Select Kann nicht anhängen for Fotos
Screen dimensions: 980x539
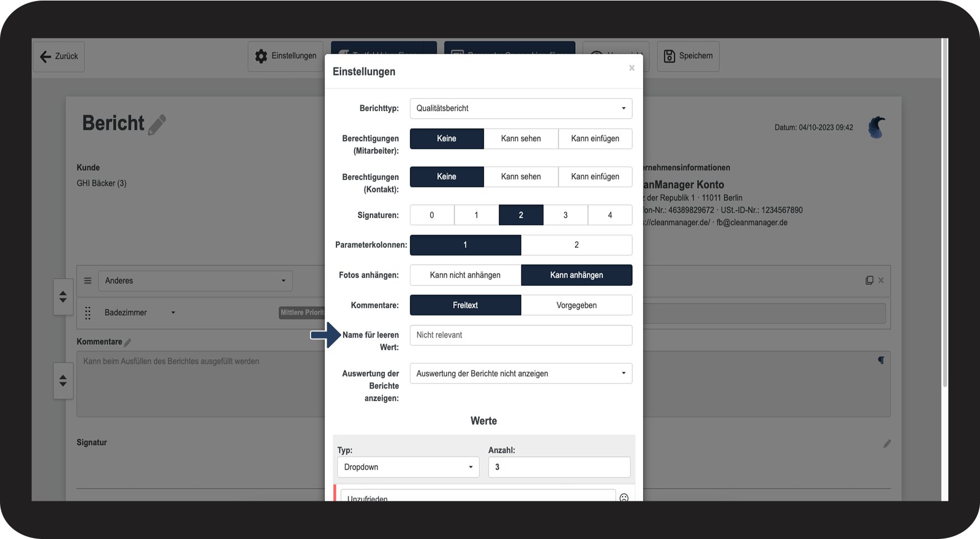pyautogui.click(x=465, y=275)
